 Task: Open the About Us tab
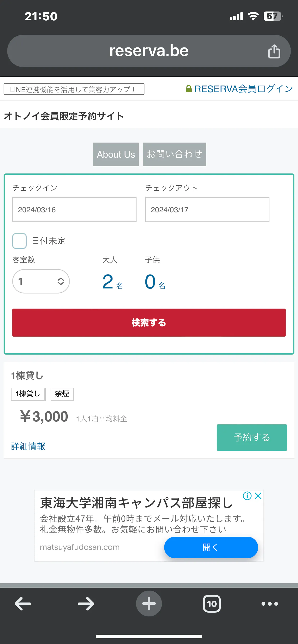(x=116, y=154)
